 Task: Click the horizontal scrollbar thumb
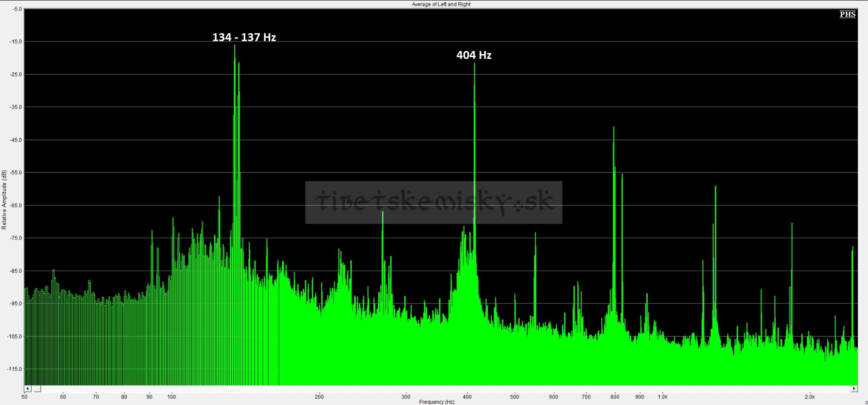point(37,389)
